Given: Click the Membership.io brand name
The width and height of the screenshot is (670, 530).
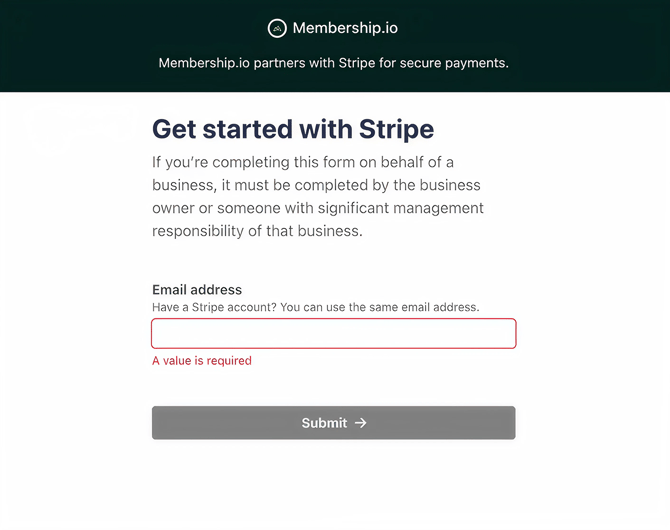Looking at the screenshot, I should [345, 29].
